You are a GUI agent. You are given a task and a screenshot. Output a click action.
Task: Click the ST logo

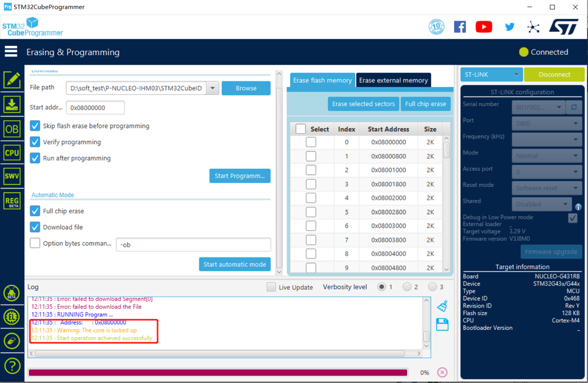pyautogui.click(x=564, y=27)
